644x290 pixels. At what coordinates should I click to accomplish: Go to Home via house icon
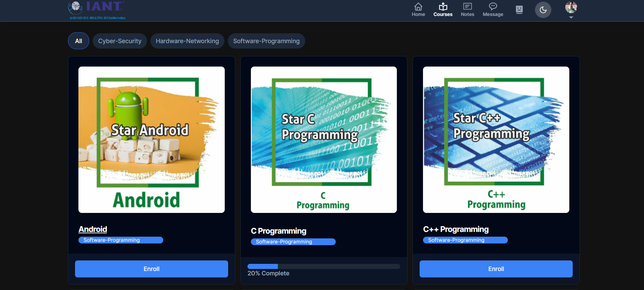418,10
